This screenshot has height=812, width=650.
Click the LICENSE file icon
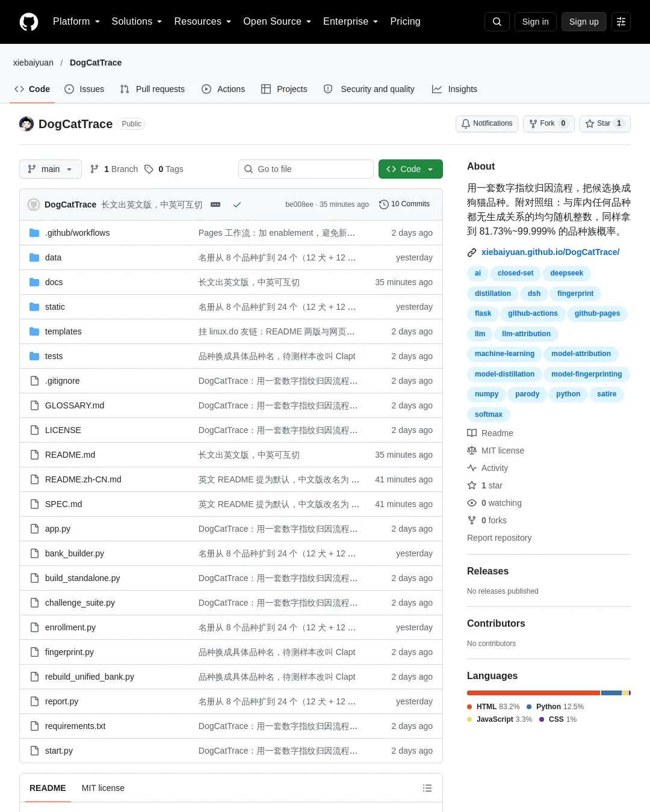click(34, 430)
